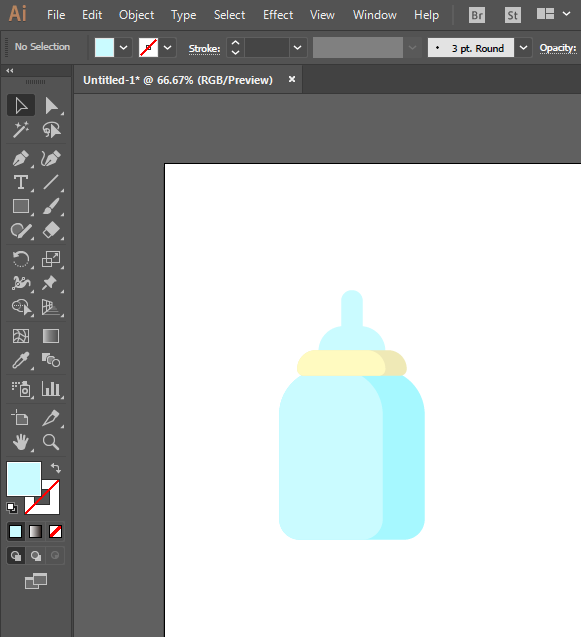Open the fill color dropdown

coord(124,48)
